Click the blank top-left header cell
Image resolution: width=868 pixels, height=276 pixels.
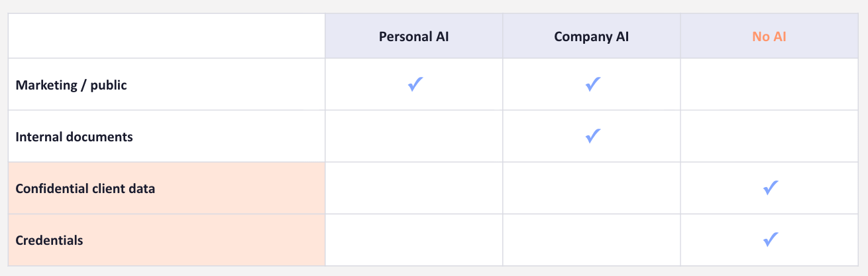[x=166, y=36]
